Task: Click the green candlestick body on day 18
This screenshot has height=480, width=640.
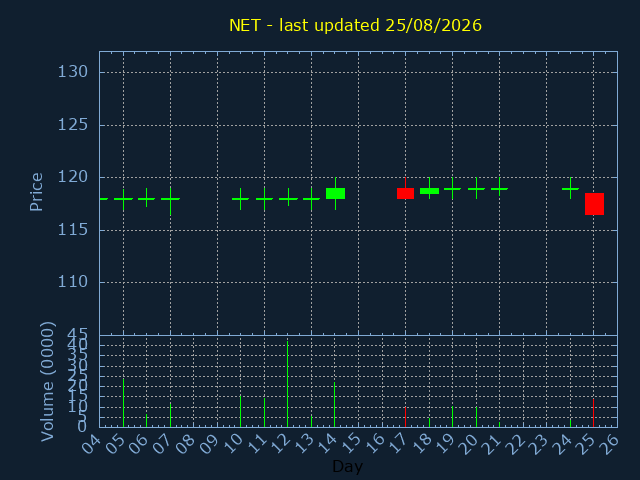Action: coord(429,191)
